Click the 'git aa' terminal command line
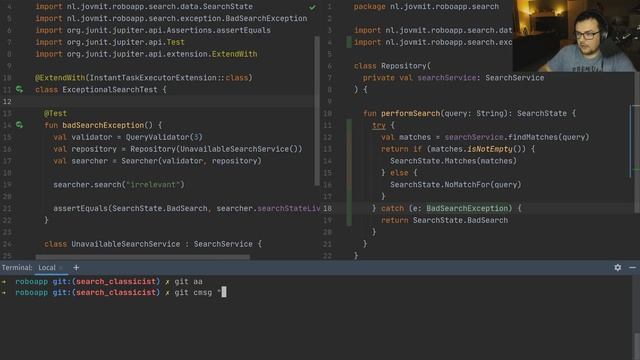Screen dimensions: 640x360 point(188,282)
